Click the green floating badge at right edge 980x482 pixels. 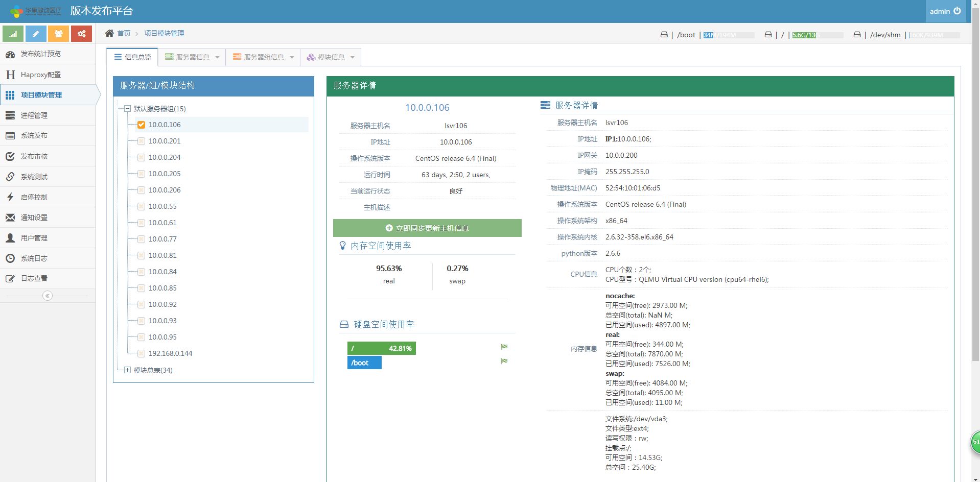(x=975, y=442)
